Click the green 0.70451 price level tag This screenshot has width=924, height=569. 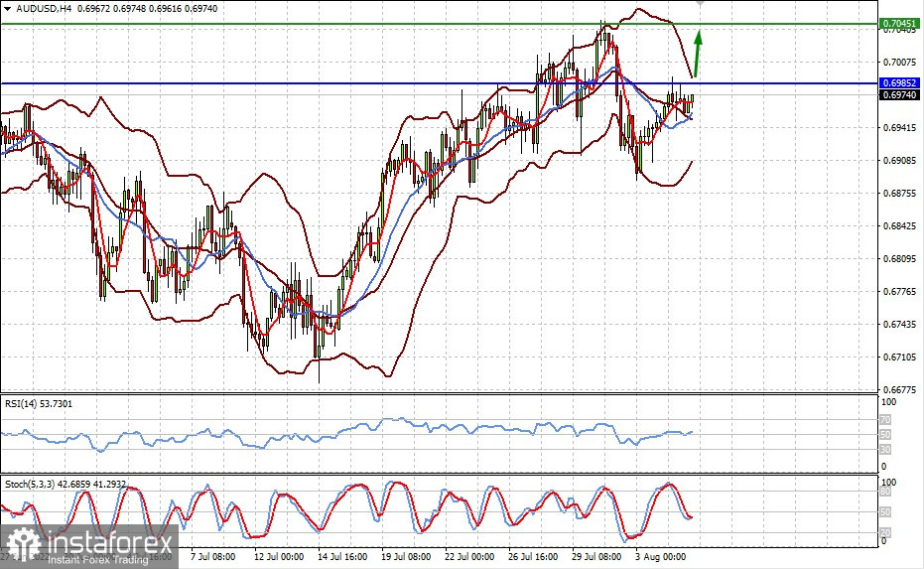coord(899,24)
